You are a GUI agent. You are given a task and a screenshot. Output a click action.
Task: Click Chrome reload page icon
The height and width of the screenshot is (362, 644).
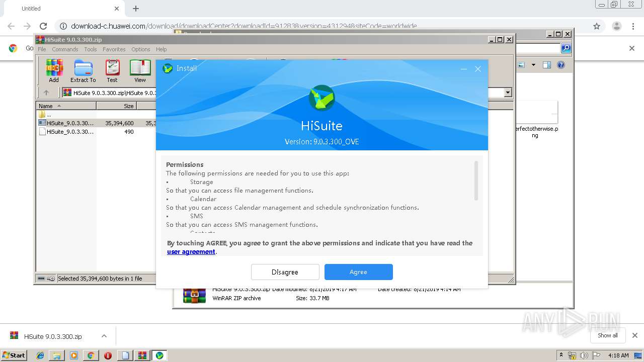click(x=43, y=26)
